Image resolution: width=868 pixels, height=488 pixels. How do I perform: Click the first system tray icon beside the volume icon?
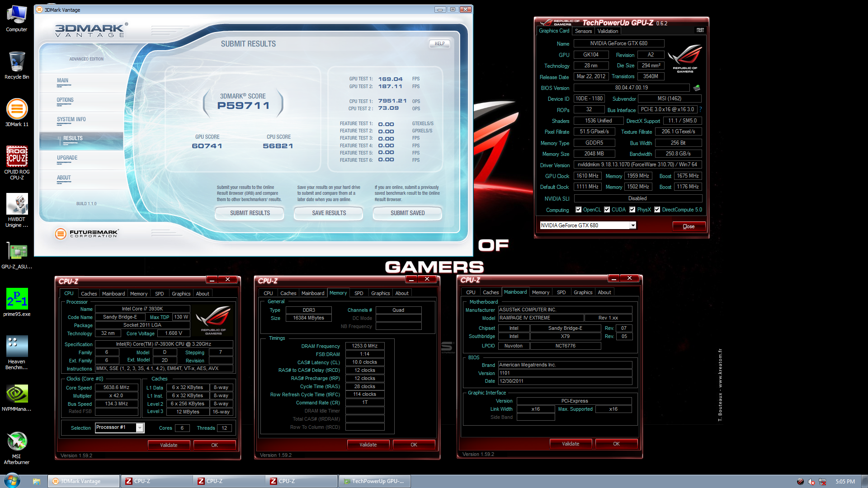click(800, 482)
